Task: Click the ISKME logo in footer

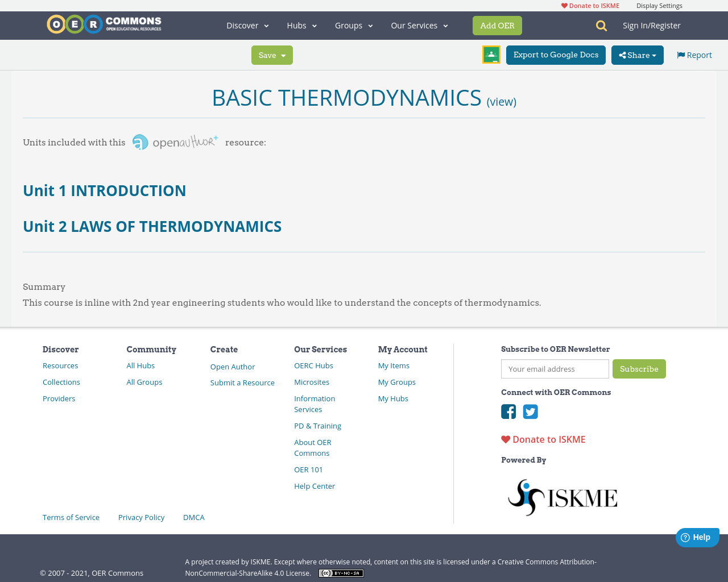Action: 562,496
